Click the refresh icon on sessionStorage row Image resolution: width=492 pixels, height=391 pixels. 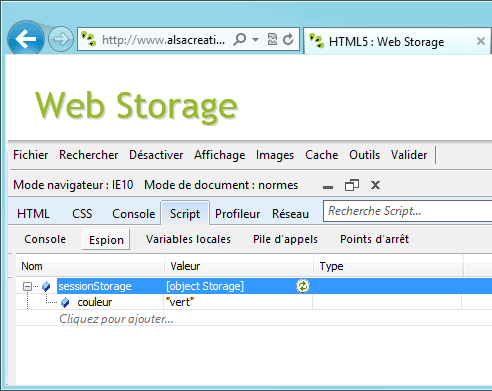point(303,286)
